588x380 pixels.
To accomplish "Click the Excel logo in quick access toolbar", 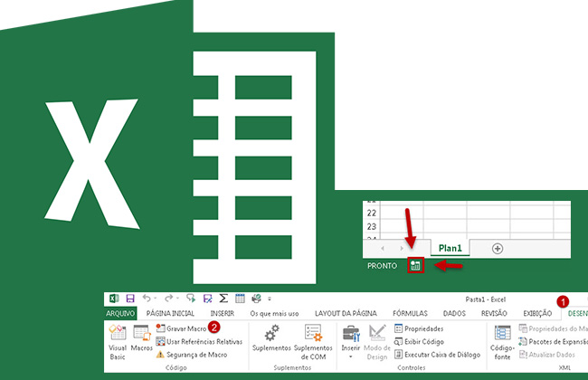I will pos(114,299).
